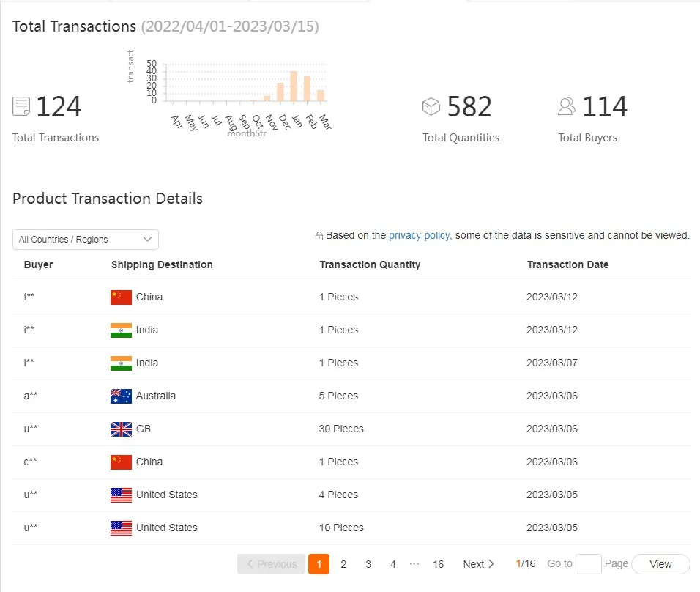Click the January bar in transactions chart
The width and height of the screenshot is (700, 592).
coord(294,86)
